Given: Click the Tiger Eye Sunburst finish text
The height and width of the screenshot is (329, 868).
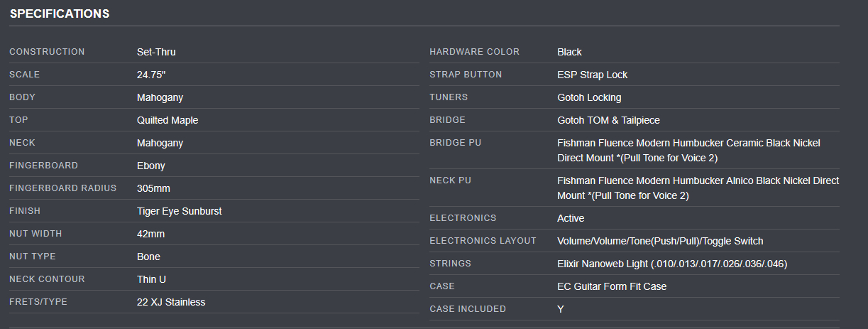Looking at the screenshot, I should 180,211.
